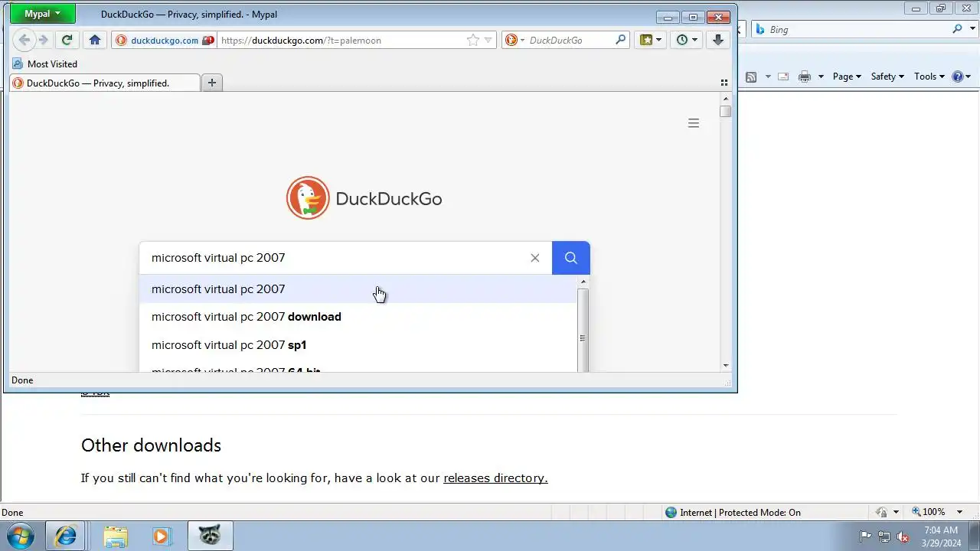The image size is (980, 551).
Task: Select suggestion 'microsoft virtual pc 2007'
Action: [358, 289]
